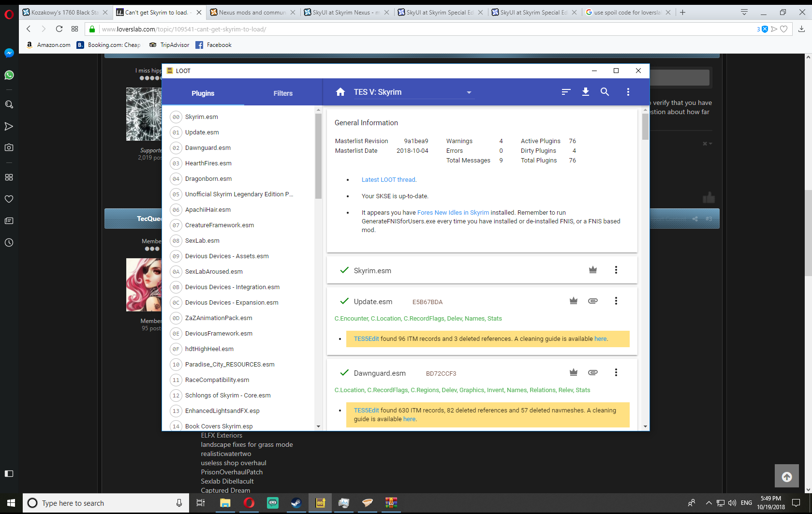Click the crown icon on the Update.esm card

(x=574, y=301)
